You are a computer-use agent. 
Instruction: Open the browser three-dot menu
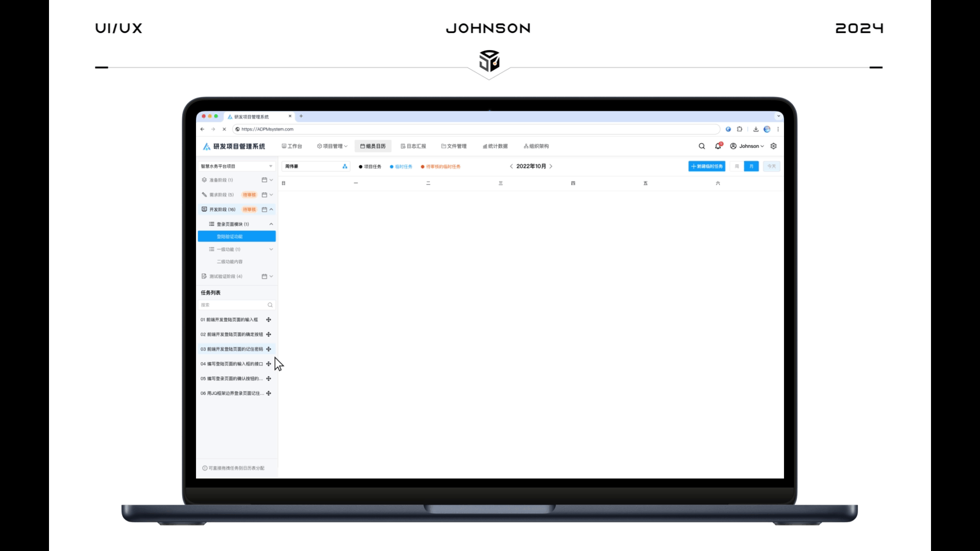778,129
